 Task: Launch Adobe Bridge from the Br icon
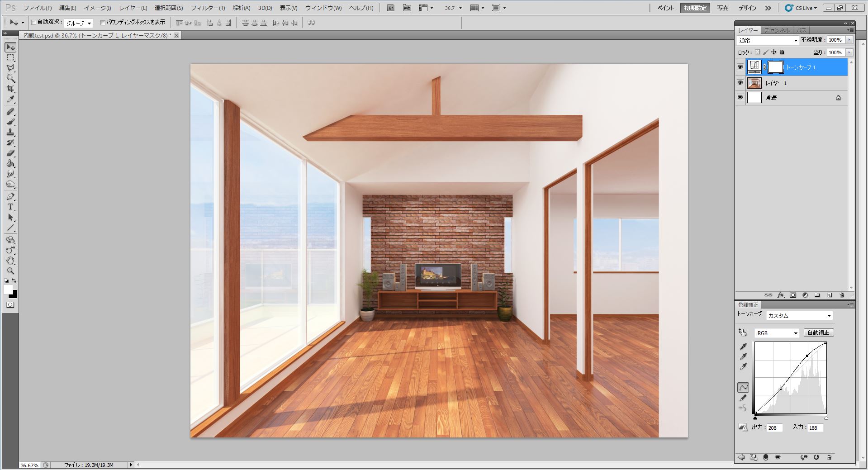390,8
